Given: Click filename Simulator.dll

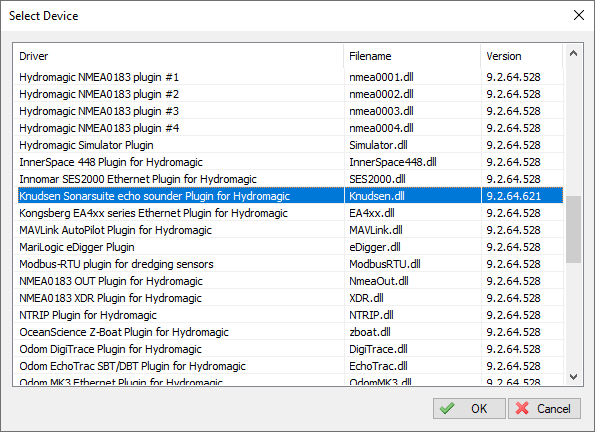Looking at the screenshot, I should [x=378, y=145].
